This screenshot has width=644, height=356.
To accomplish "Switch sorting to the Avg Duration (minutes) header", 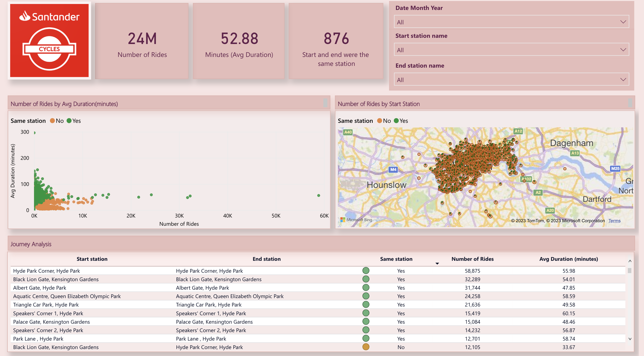I will (x=568, y=259).
